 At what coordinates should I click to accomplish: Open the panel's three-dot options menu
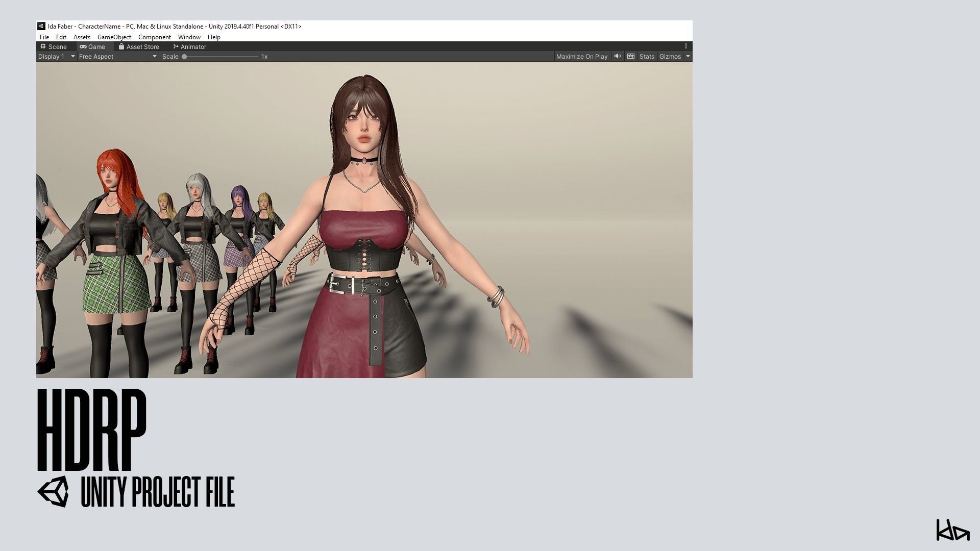pos(686,46)
